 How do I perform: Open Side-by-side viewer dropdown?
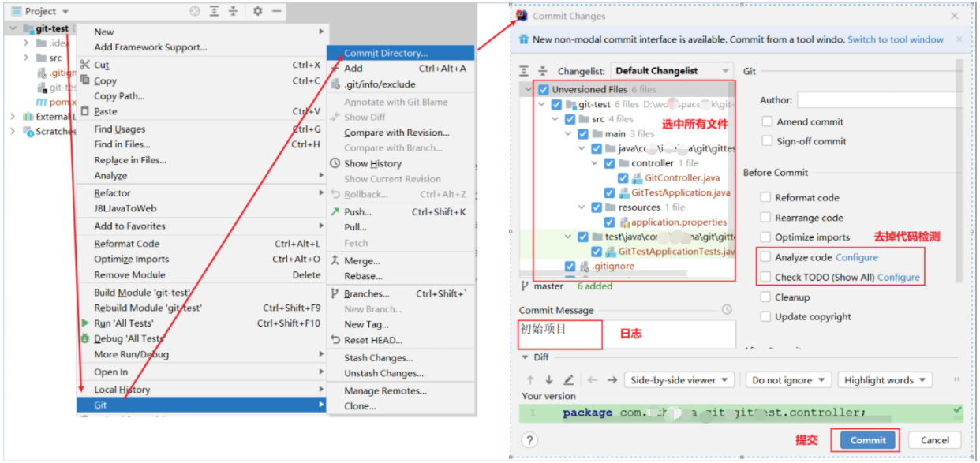pos(679,380)
